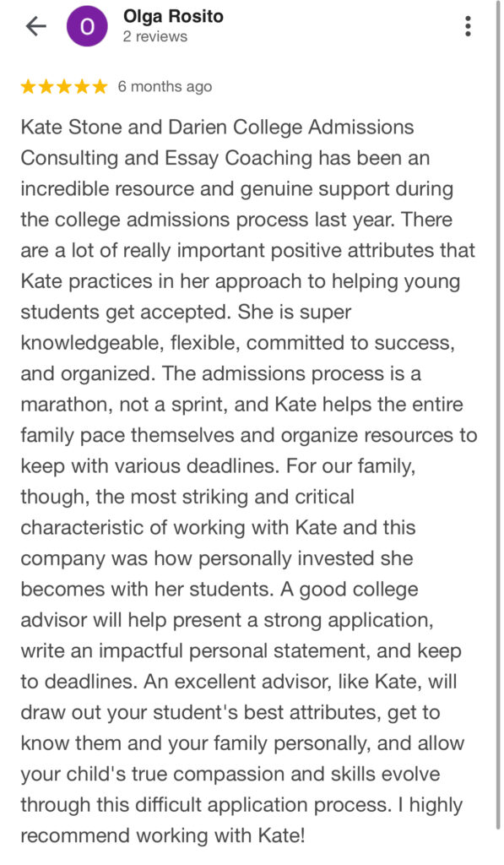This screenshot has height=865, width=504.
Task: Click the first yellow rating star
Action: (28, 87)
